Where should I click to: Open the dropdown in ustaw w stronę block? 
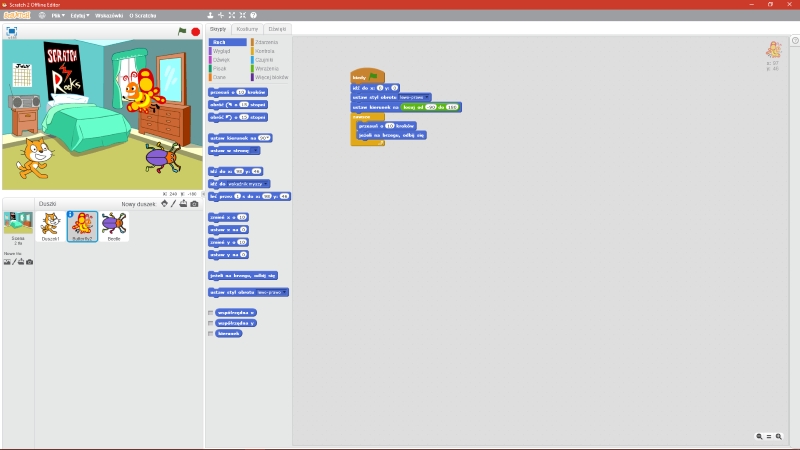pyautogui.click(x=255, y=151)
